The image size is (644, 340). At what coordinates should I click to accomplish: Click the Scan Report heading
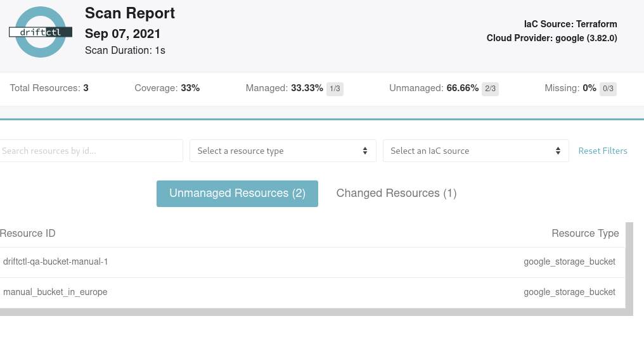130,13
